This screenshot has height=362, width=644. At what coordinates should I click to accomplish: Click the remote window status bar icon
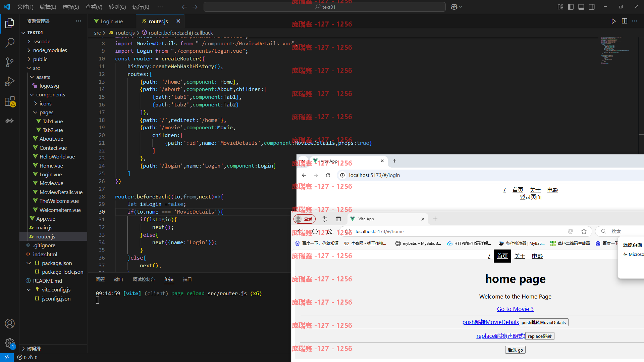click(x=7, y=357)
